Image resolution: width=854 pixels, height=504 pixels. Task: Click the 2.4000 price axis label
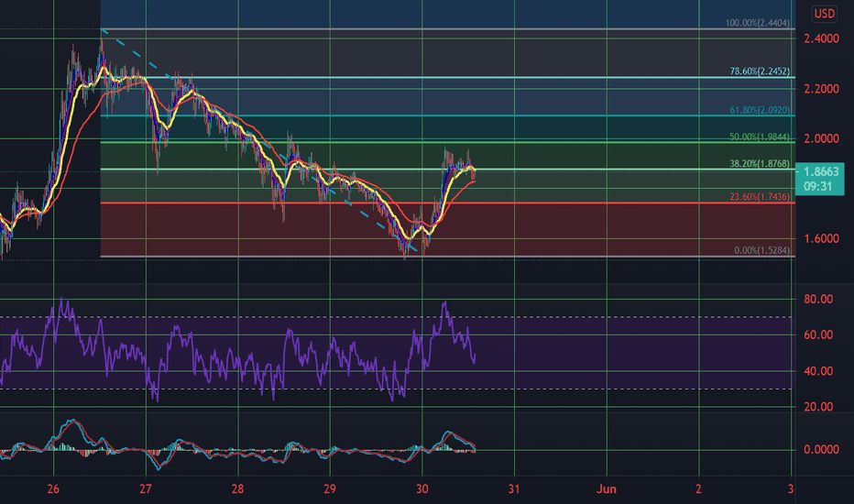pos(821,38)
